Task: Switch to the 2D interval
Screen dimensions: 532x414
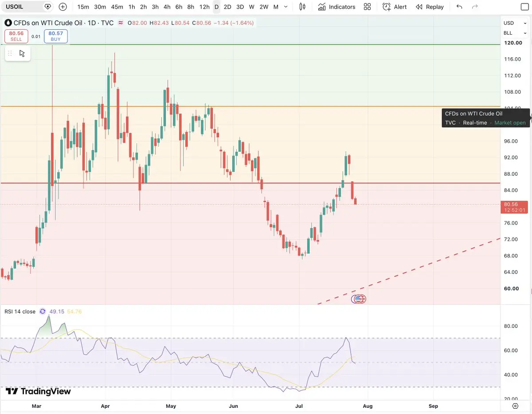Action: [x=227, y=7]
